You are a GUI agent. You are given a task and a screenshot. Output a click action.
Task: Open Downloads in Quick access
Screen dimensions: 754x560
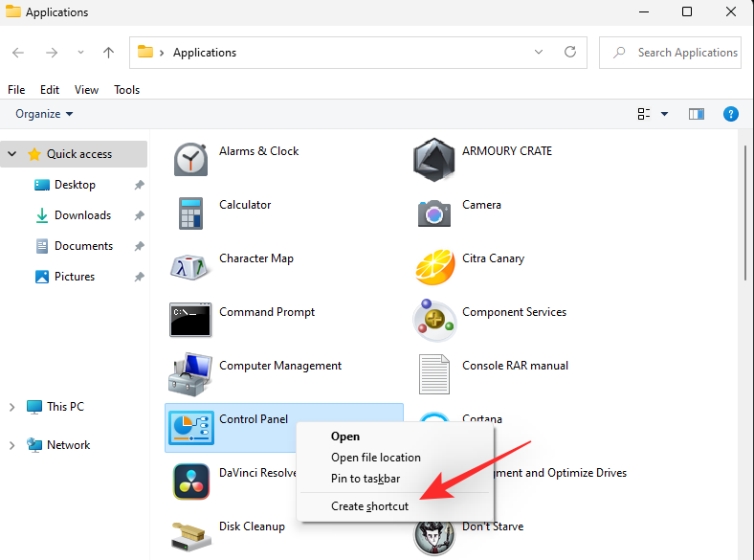[82, 215]
